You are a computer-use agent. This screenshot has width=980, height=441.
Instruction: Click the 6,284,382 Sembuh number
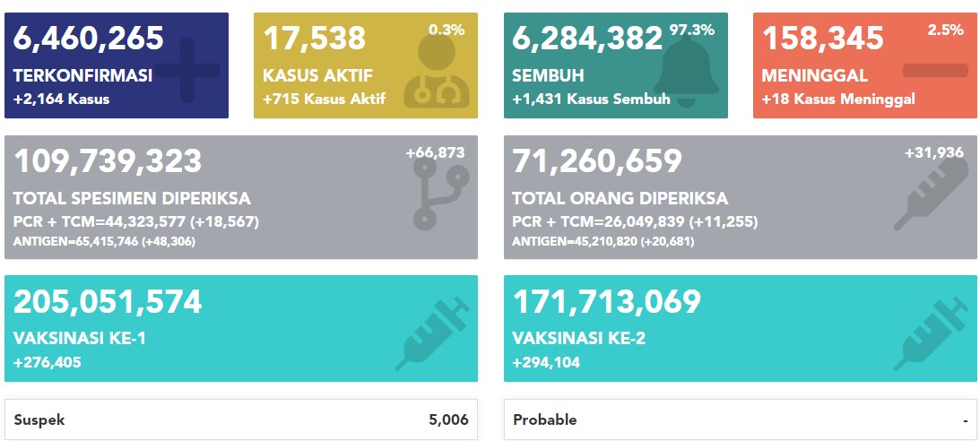tap(587, 38)
